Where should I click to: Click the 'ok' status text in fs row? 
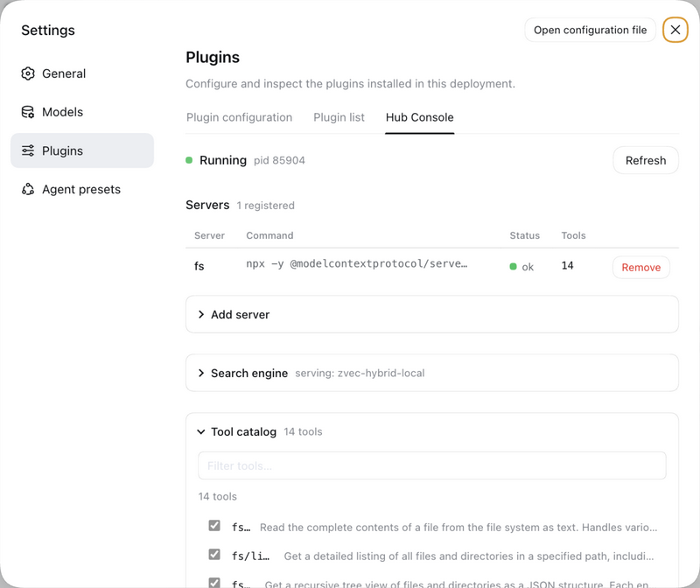coord(528,267)
